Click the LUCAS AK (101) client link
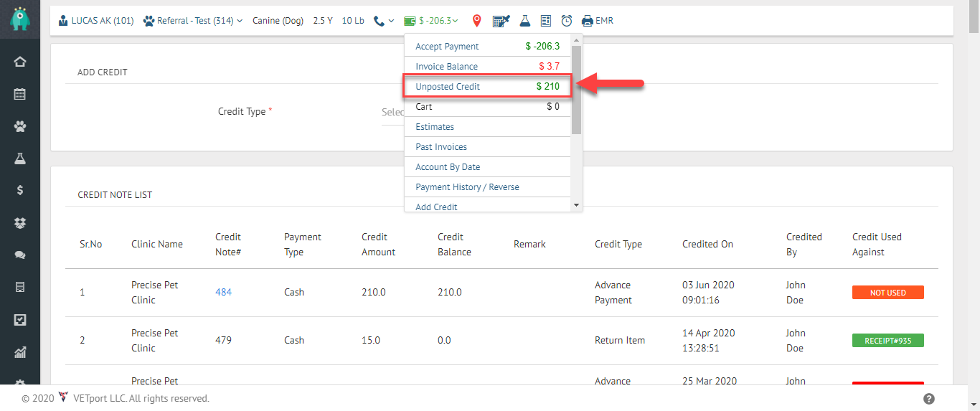The image size is (980, 411). (x=102, y=21)
